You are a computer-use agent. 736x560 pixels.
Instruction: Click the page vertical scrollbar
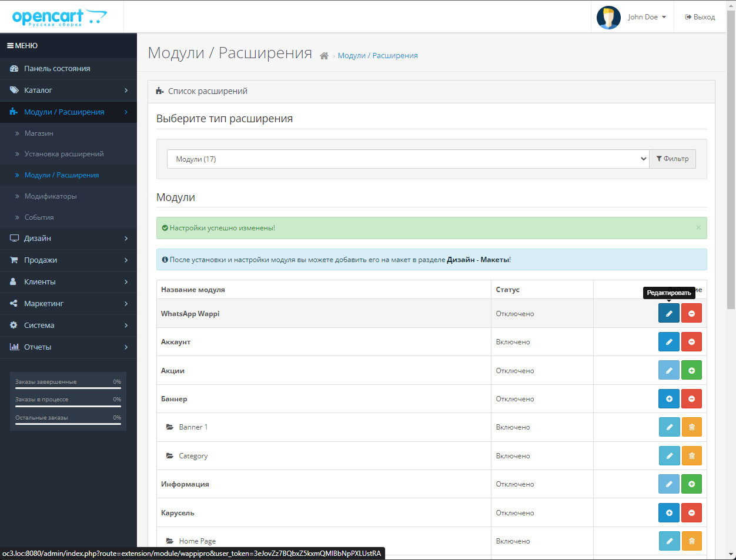(731, 176)
